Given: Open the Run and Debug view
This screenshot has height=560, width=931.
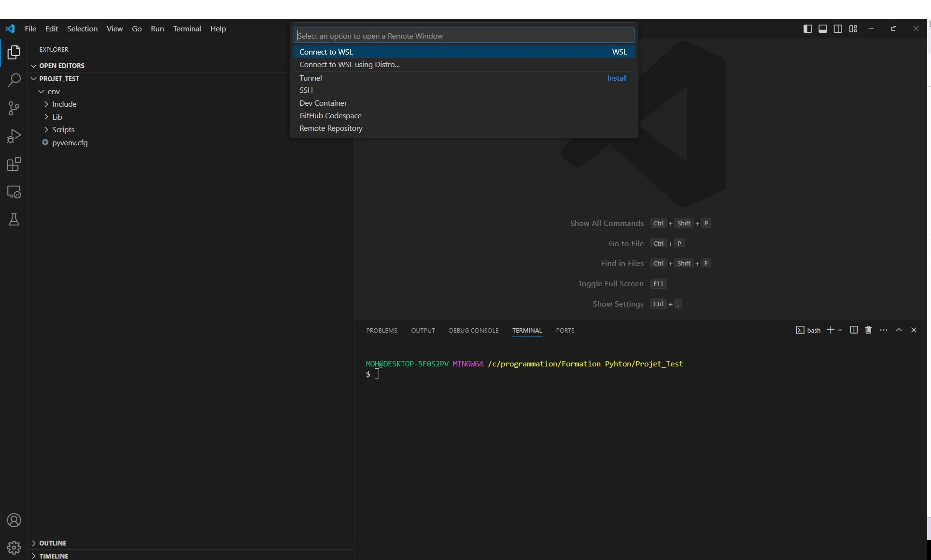Looking at the screenshot, I should click(14, 136).
